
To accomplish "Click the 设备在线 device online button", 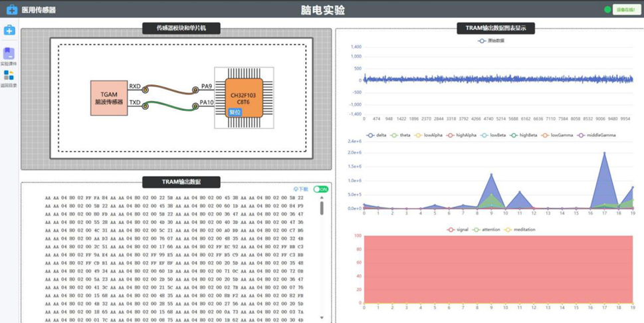I will 625,10.
